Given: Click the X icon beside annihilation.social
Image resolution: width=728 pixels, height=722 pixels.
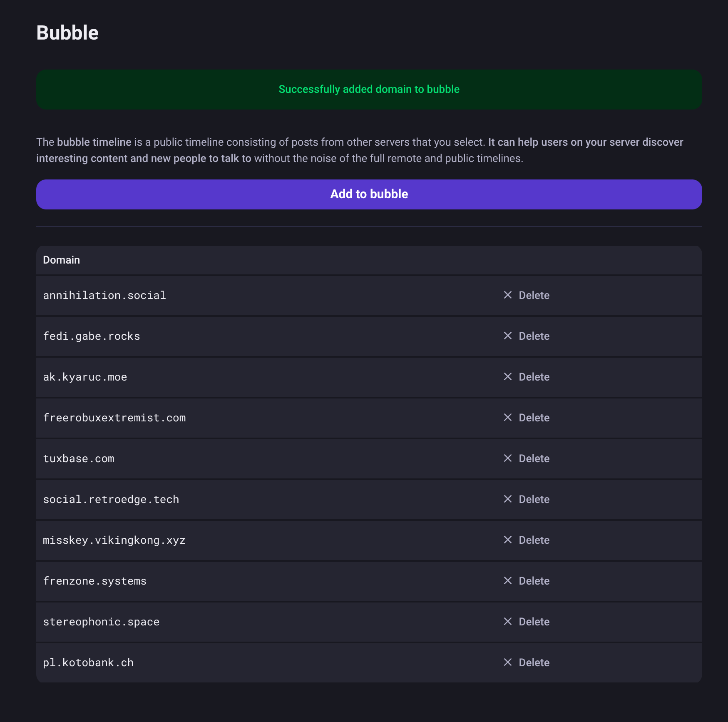Looking at the screenshot, I should click(x=507, y=295).
